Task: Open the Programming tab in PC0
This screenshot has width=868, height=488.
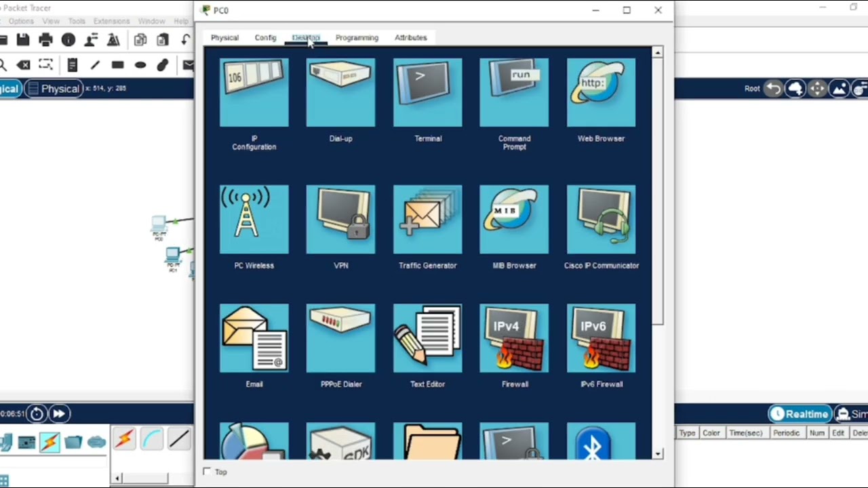Action: 357,38
